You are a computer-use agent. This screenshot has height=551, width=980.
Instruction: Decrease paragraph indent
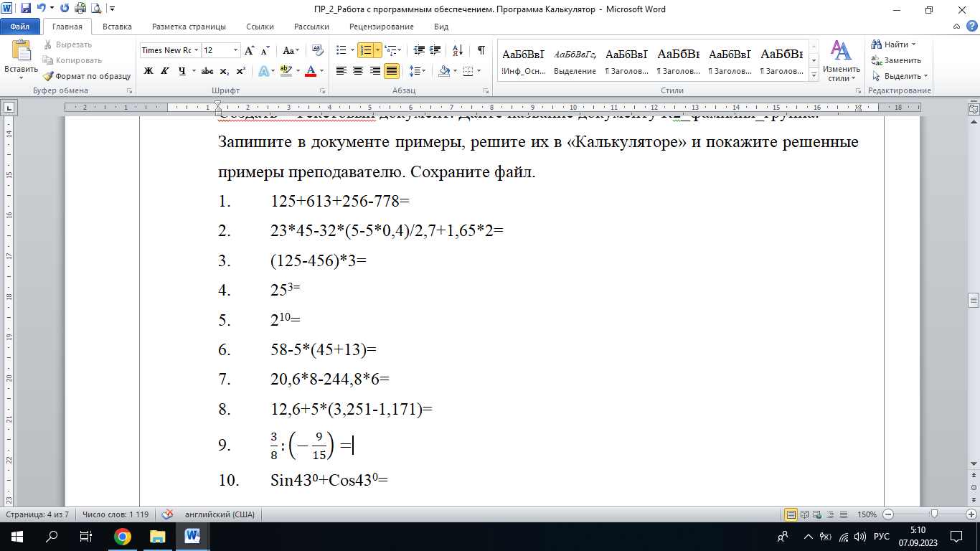(x=420, y=51)
